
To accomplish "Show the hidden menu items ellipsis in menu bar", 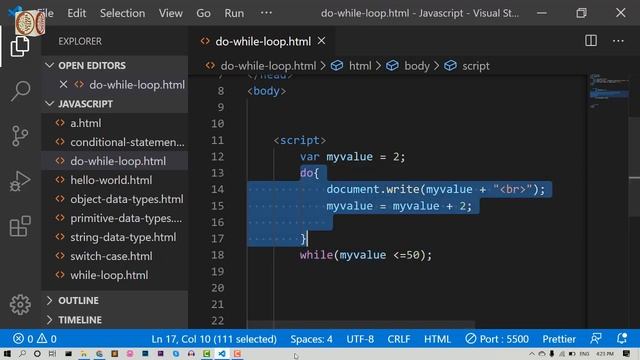I will pos(266,13).
